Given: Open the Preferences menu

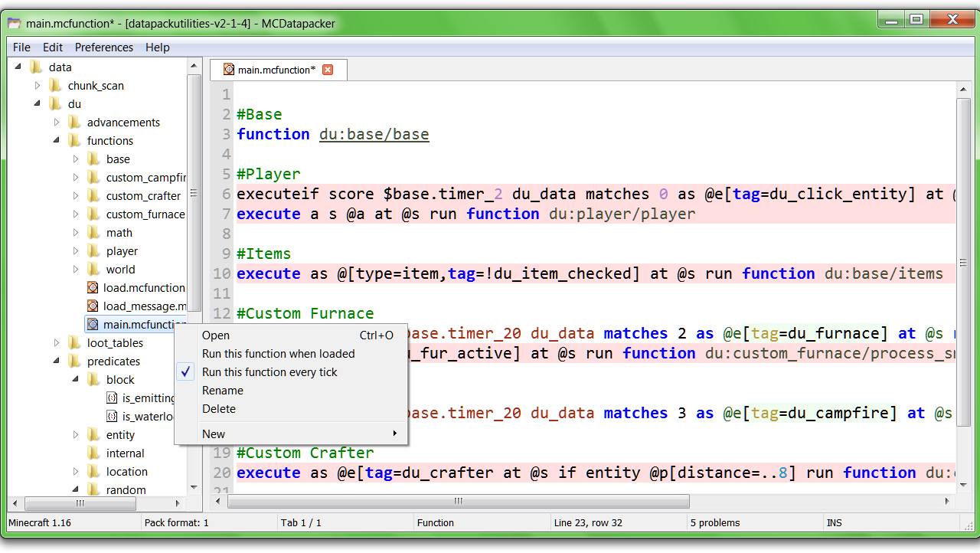Looking at the screenshot, I should click(104, 47).
